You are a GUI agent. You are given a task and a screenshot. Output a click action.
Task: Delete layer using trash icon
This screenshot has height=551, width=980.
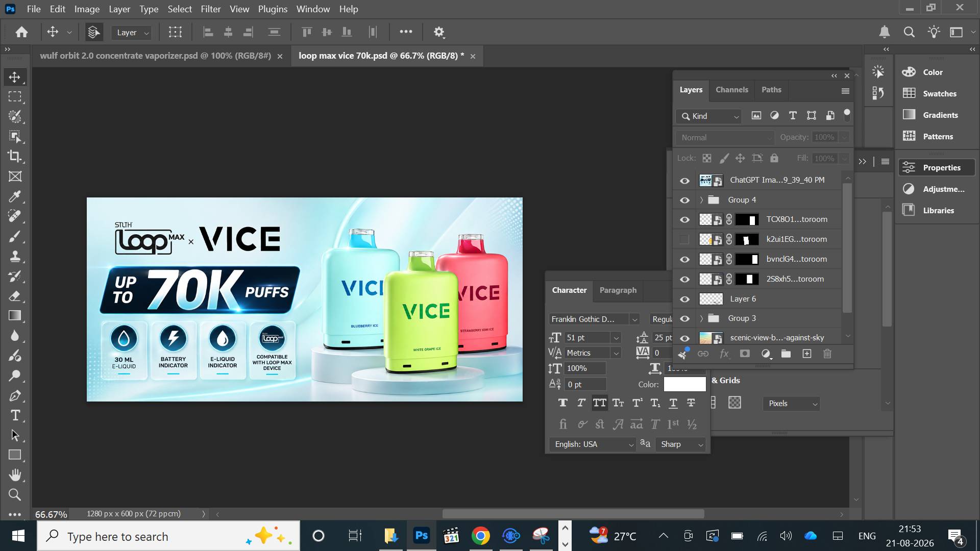click(827, 354)
